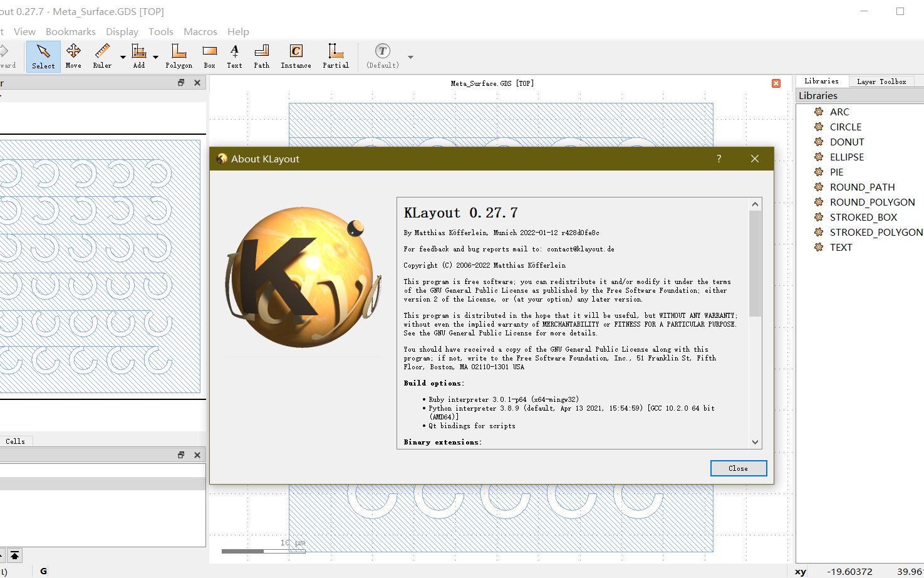The height and width of the screenshot is (578, 924).
Task: Select the Box drawing tool
Action: click(210, 56)
